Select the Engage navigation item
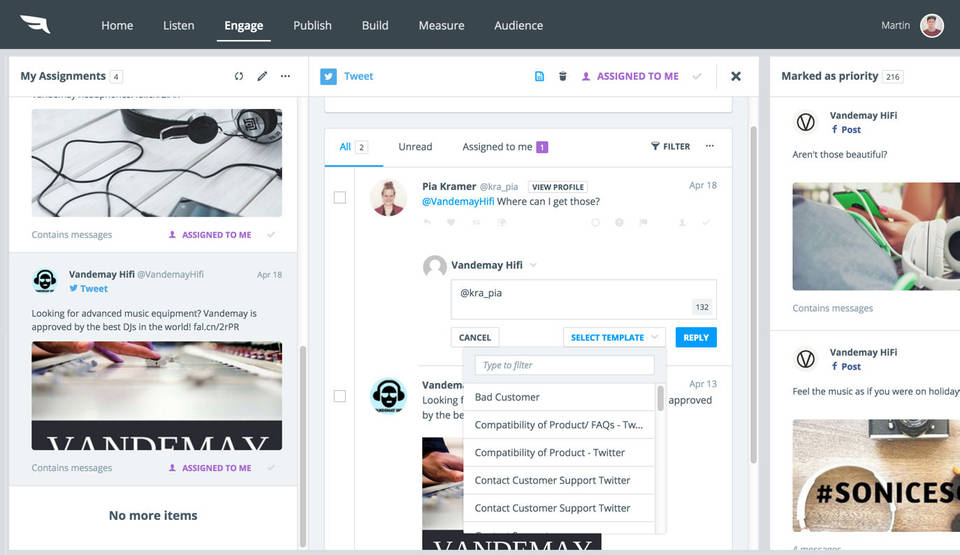The image size is (960, 555). pos(244,25)
